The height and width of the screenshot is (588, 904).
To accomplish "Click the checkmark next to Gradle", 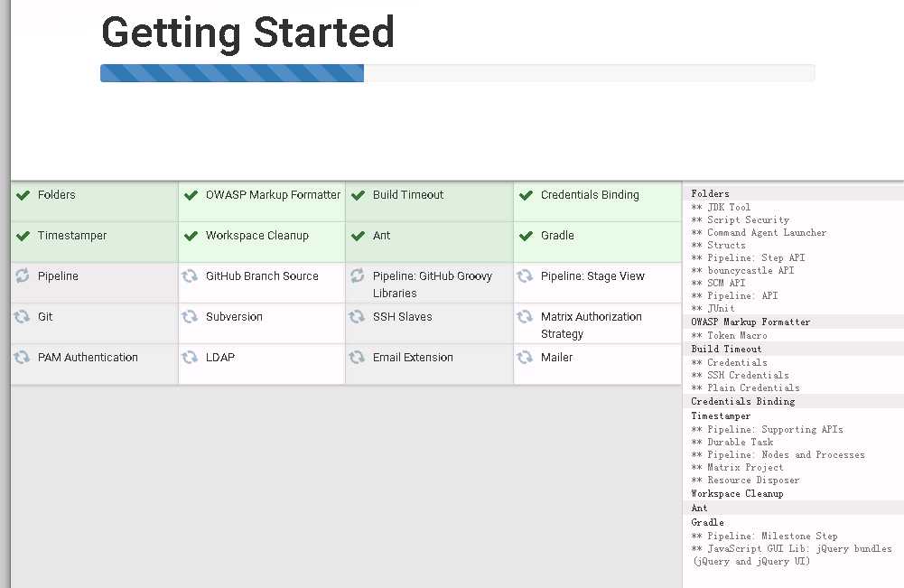I will pos(526,236).
